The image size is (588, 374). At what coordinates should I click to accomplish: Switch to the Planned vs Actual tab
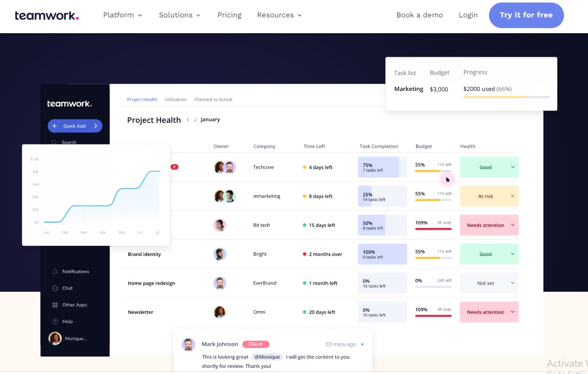[x=213, y=100]
